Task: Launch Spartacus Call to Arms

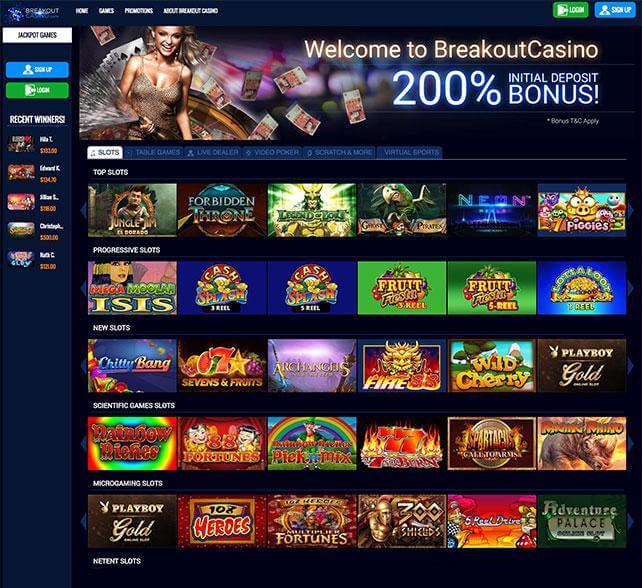Action: click(492, 443)
